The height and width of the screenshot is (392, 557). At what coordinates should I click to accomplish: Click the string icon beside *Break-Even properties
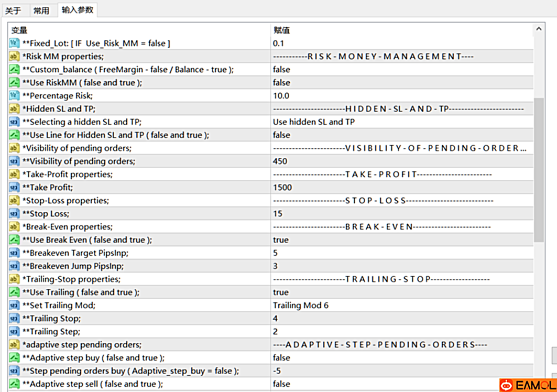click(15, 227)
